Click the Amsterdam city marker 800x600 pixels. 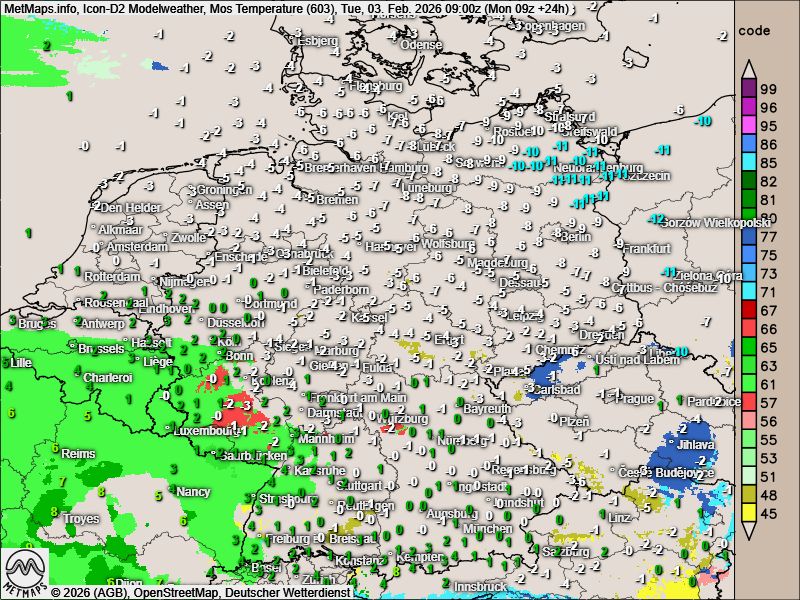point(101,247)
